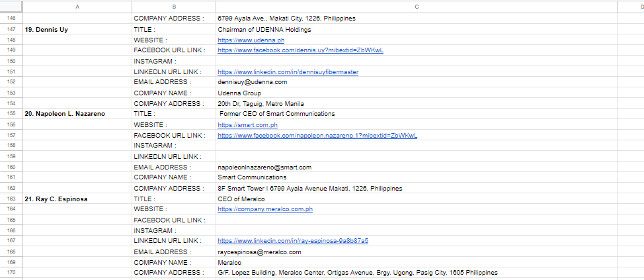Open Napoleon Nazareno's Facebook link
Screen dimensions: 644x280
point(317,135)
